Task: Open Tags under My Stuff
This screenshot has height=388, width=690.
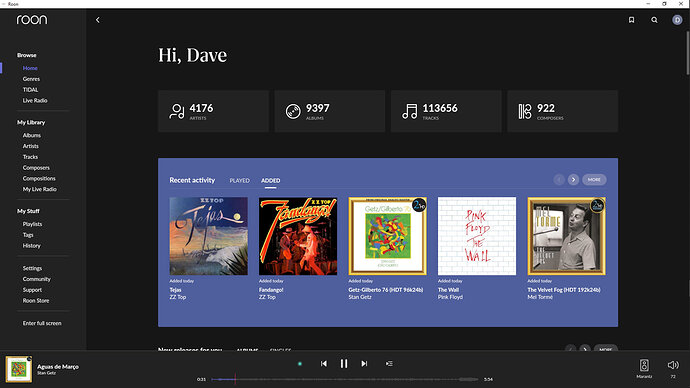Action: [x=28, y=235]
